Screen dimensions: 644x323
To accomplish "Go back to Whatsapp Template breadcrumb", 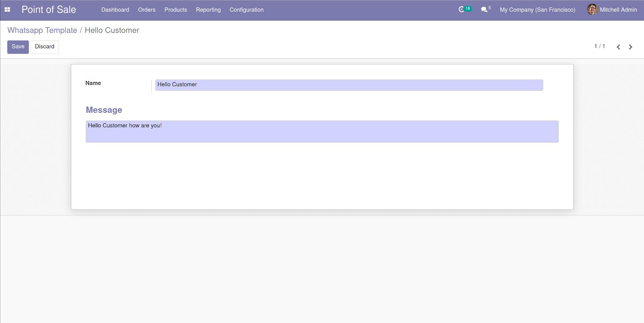I will tap(42, 30).
